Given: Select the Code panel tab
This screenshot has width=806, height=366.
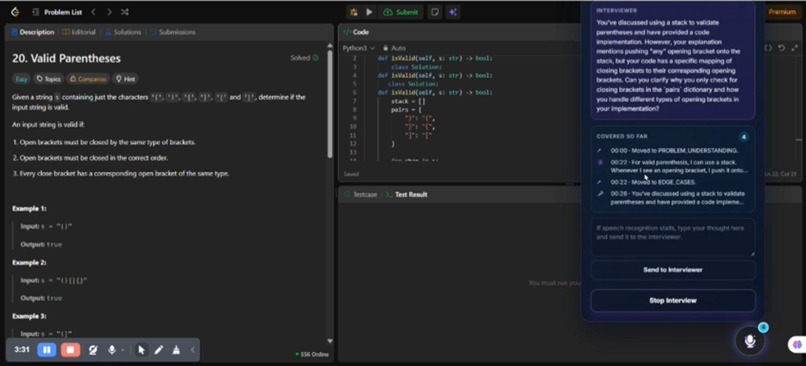Looking at the screenshot, I should click(x=356, y=32).
